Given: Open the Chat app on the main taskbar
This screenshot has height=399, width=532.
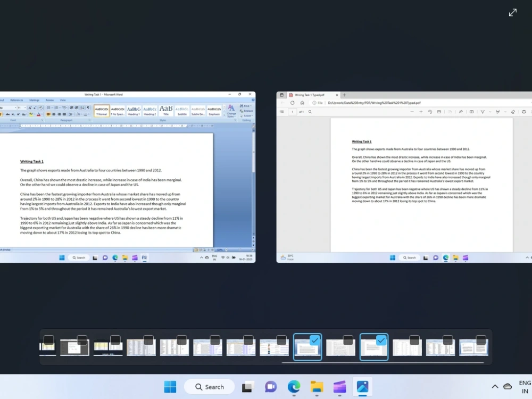Looking at the screenshot, I should [271, 387].
